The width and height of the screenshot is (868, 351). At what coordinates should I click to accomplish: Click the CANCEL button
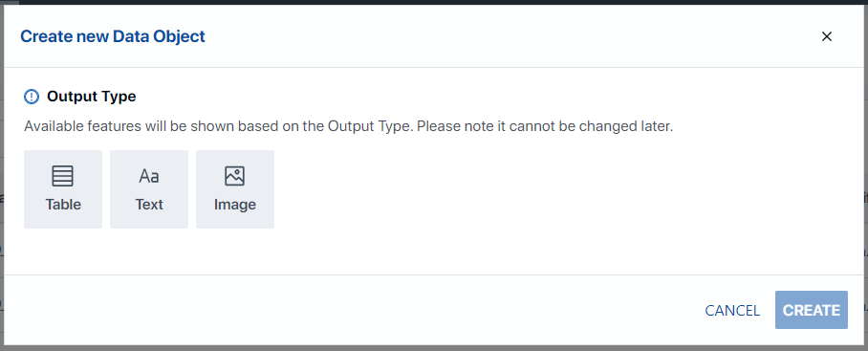(x=732, y=311)
